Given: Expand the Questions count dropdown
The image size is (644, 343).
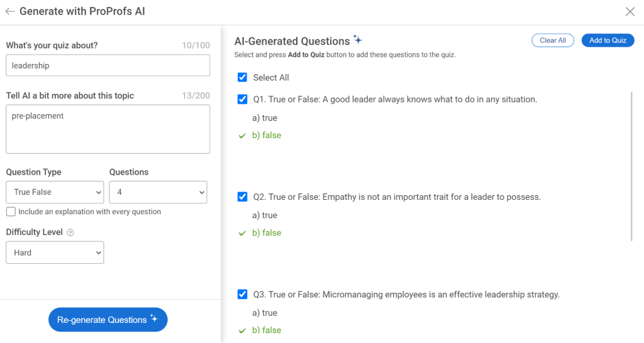Looking at the screenshot, I should 158,192.
